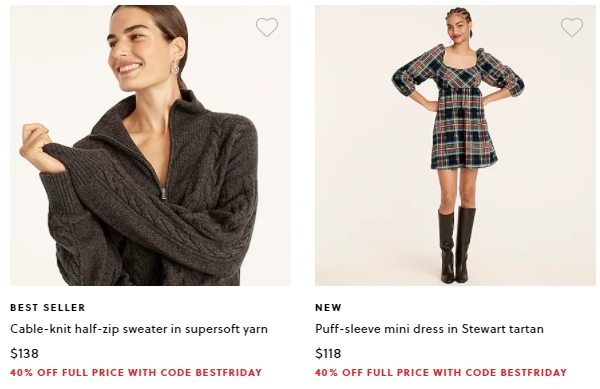Add tartan mini dress to wishlist heart
Screen dimensions: 600x389
(572, 27)
